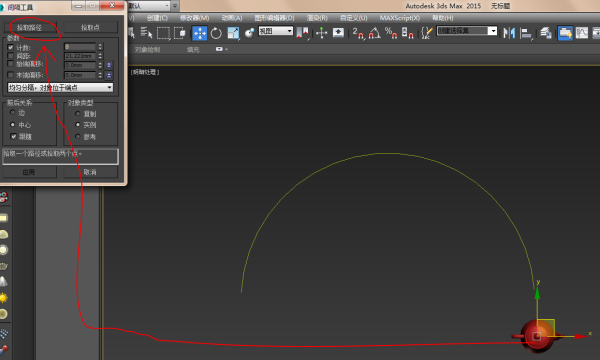Select the 参考 (Reference) object type radio
Viewport: 600px width, 360px height.
tap(78, 136)
